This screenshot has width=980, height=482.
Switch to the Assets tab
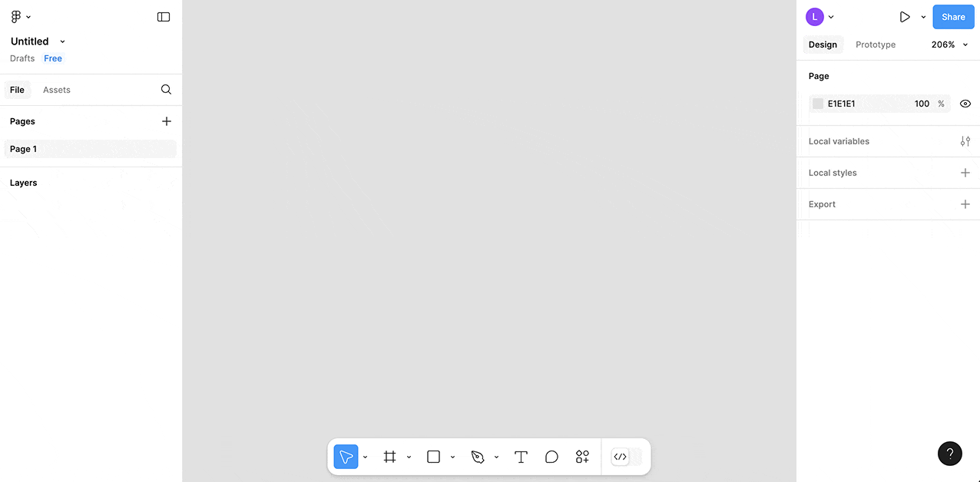pyautogui.click(x=57, y=90)
